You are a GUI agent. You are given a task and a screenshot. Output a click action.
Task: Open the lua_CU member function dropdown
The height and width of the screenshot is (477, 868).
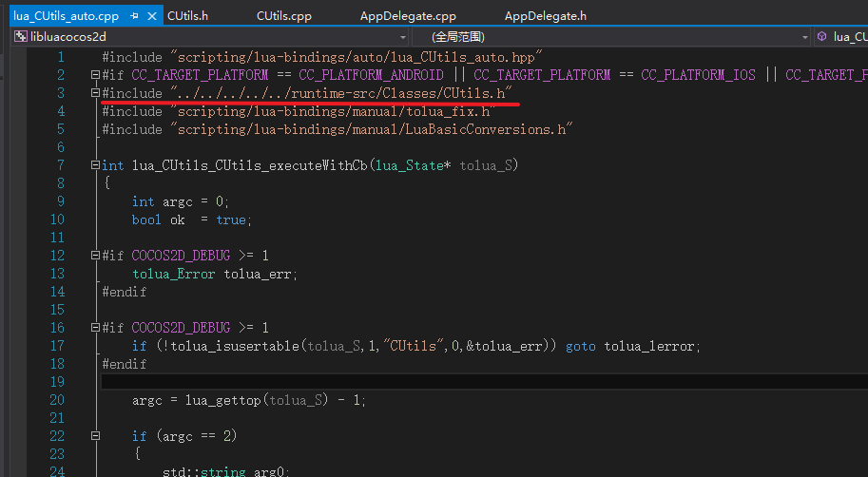click(x=841, y=37)
